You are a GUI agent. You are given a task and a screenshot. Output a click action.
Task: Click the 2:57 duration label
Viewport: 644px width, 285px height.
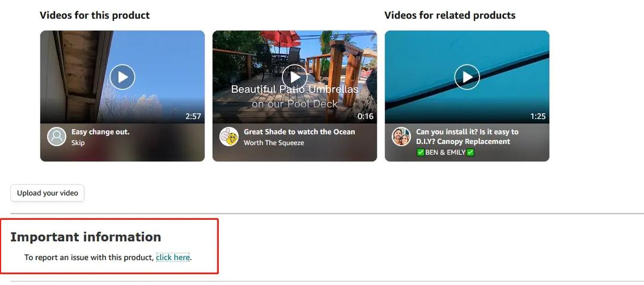[x=193, y=117]
